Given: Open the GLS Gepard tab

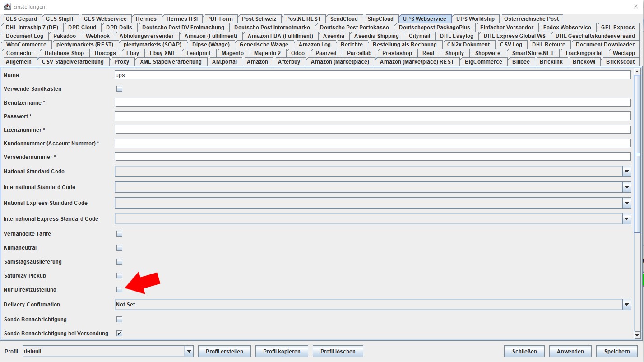Looking at the screenshot, I should coord(21,19).
